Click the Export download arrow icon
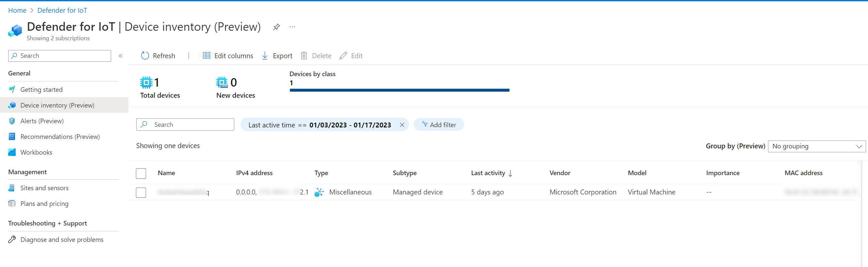This screenshot has width=868, height=267. (x=265, y=56)
